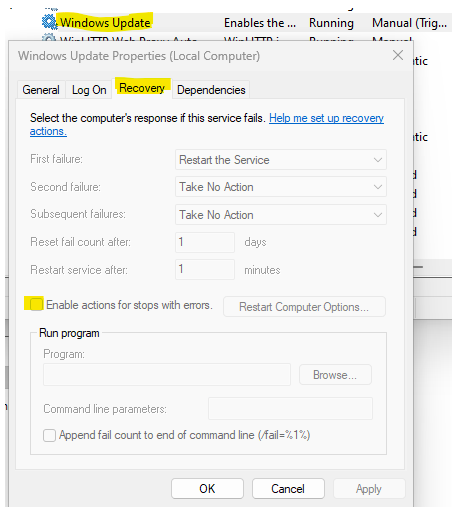
Task: Click the Running status of Windows Update
Action: [x=331, y=23]
